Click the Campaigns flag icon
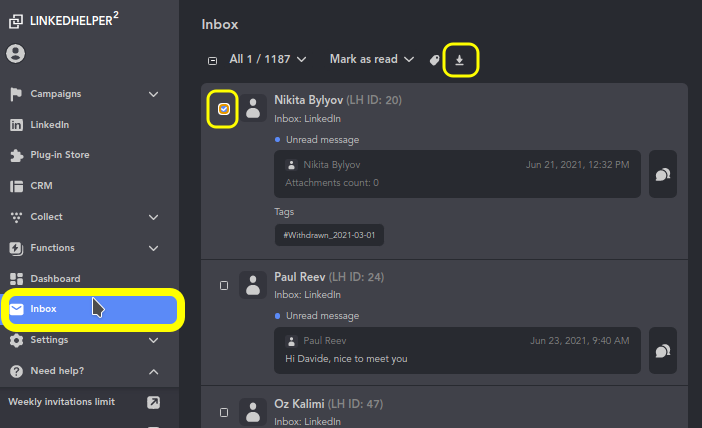 16,94
